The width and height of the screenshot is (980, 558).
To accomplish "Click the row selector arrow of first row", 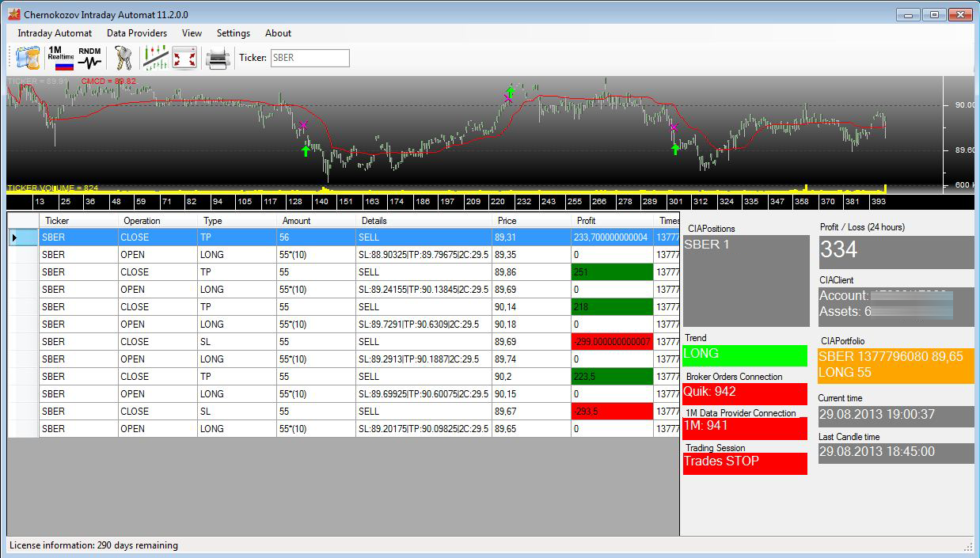I will pos(14,237).
